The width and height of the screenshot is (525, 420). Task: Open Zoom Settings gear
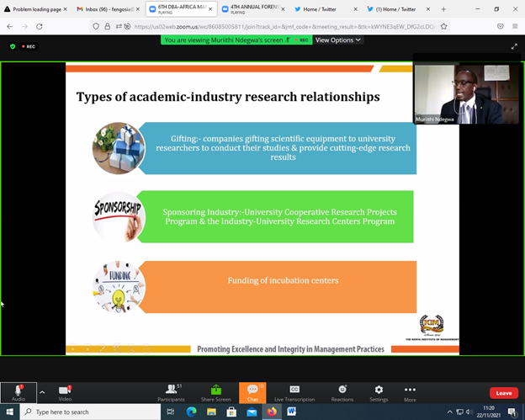coord(379,391)
